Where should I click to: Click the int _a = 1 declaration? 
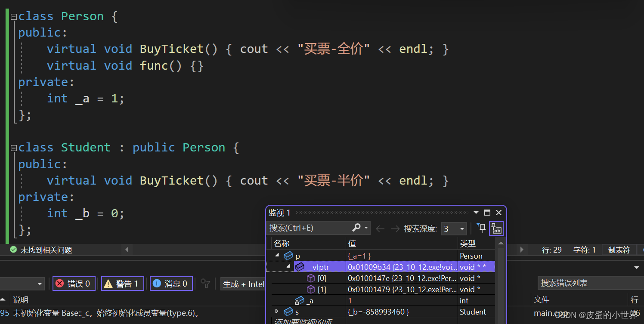coord(86,99)
